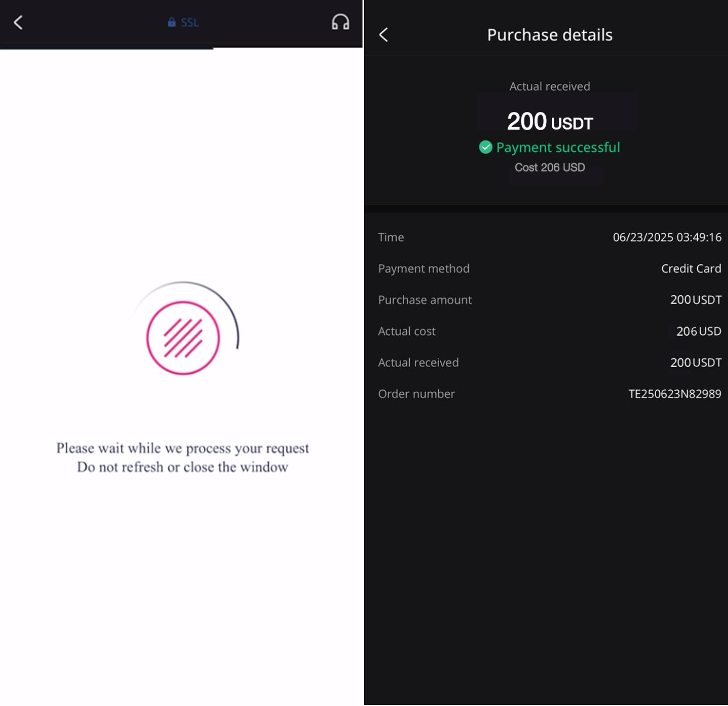728x706 pixels.
Task: Tap Payment successful status text
Action: click(x=558, y=147)
